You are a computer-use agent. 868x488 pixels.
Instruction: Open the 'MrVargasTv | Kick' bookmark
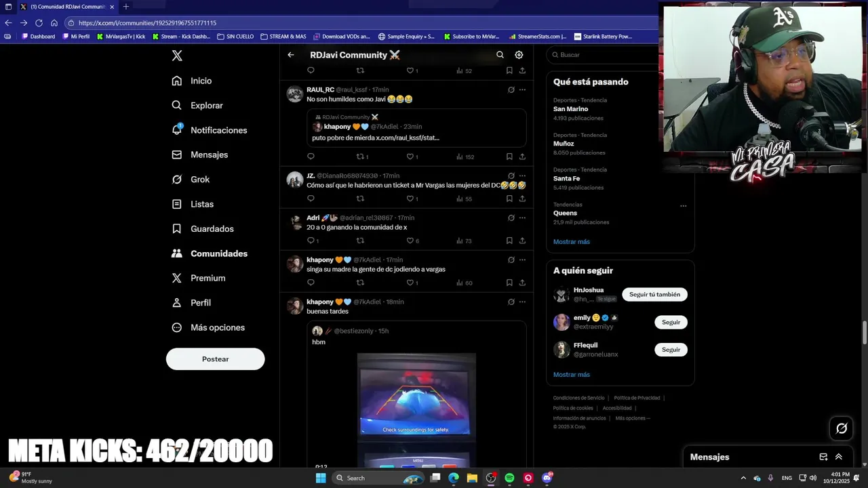[x=121, y=37]
